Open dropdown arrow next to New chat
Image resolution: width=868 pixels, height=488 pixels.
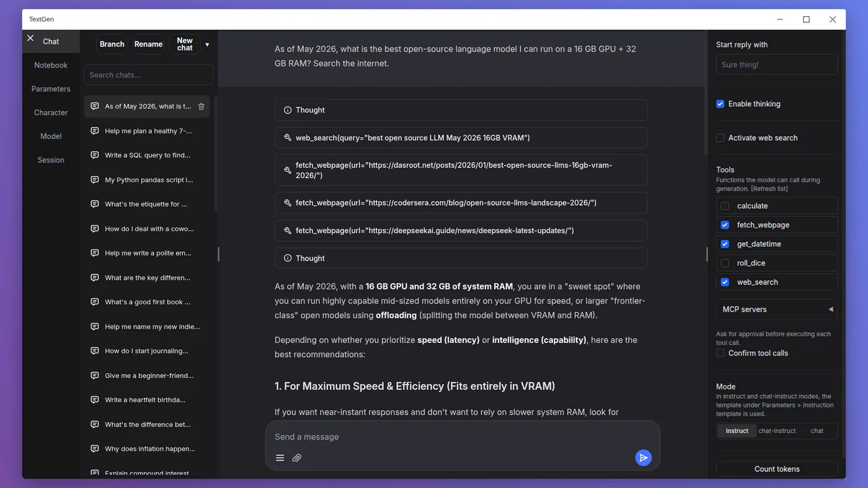[x=207, y=45]
